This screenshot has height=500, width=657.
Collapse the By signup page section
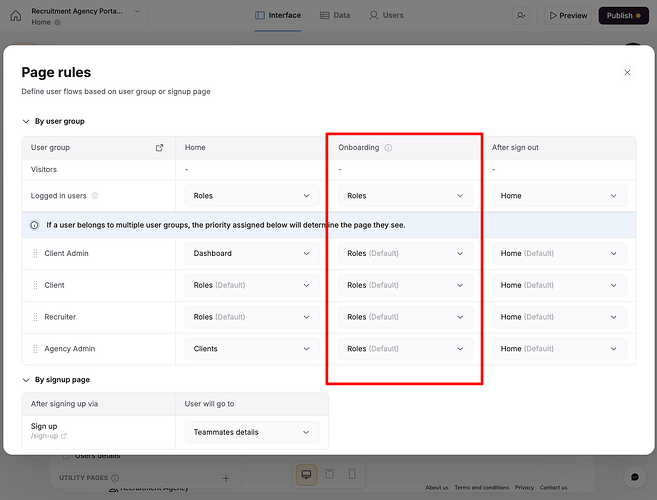(26, 380)
